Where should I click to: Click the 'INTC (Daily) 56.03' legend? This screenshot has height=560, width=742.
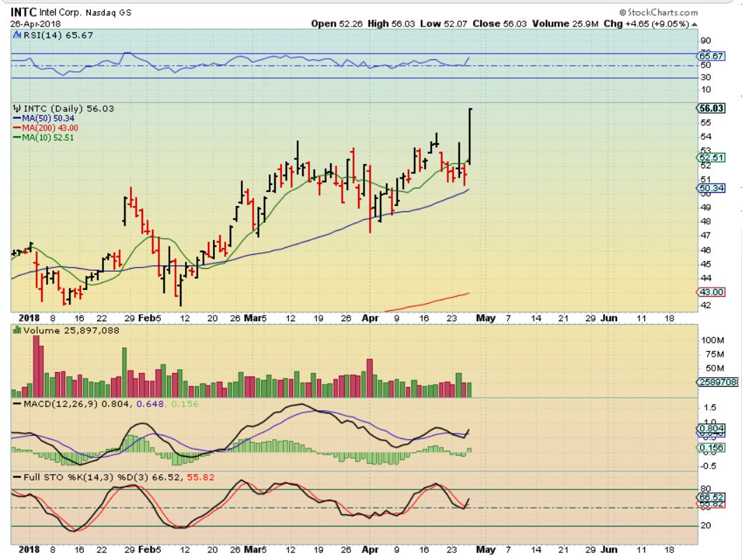tap(68, 108)
